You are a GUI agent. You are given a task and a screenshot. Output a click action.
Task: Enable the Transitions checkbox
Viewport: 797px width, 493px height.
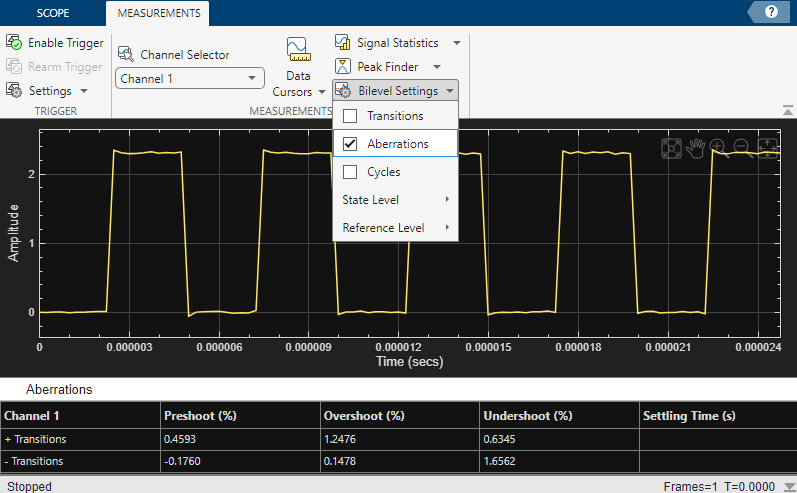(350, 116)
